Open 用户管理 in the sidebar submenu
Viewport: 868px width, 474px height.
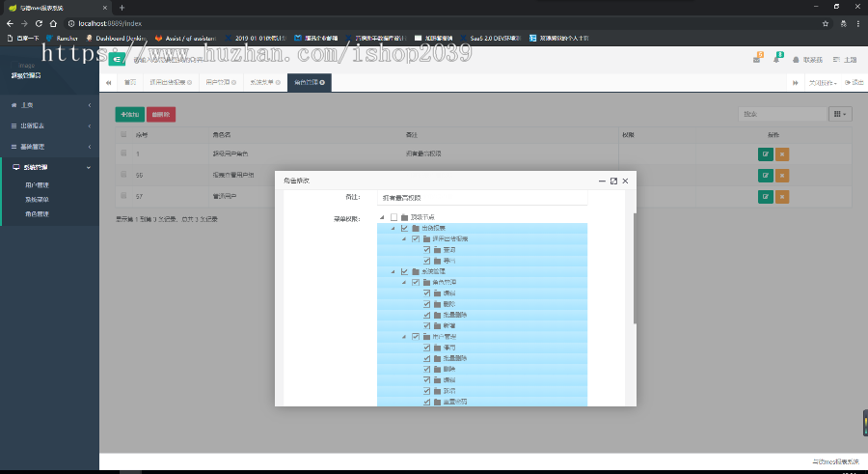click(x=37, y=185)
